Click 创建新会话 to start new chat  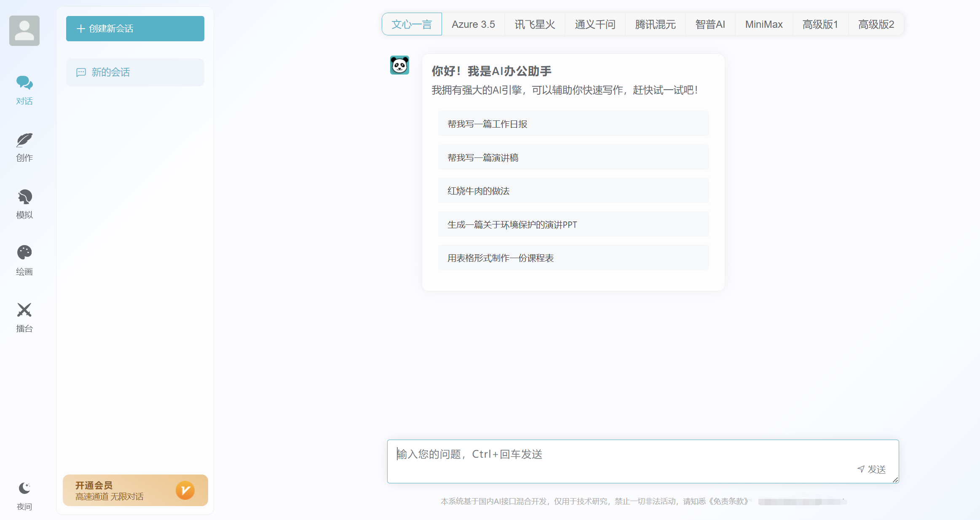point(135,28)
